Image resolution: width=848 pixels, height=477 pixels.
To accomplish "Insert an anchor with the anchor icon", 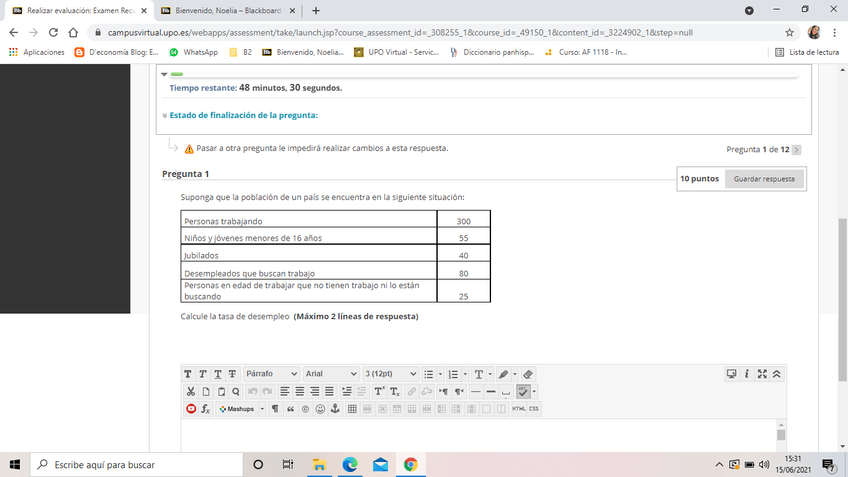I will [335, 409].
